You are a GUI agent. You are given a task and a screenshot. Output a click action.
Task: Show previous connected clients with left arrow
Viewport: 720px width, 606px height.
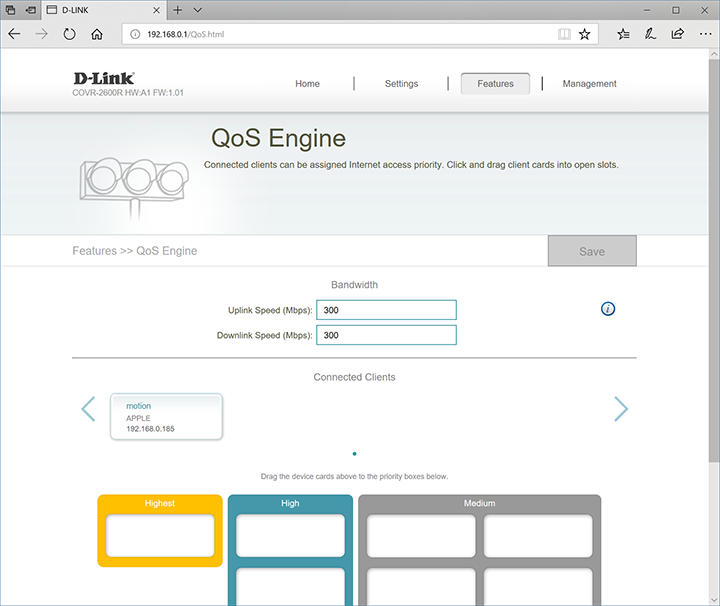[x=88, y=408]
